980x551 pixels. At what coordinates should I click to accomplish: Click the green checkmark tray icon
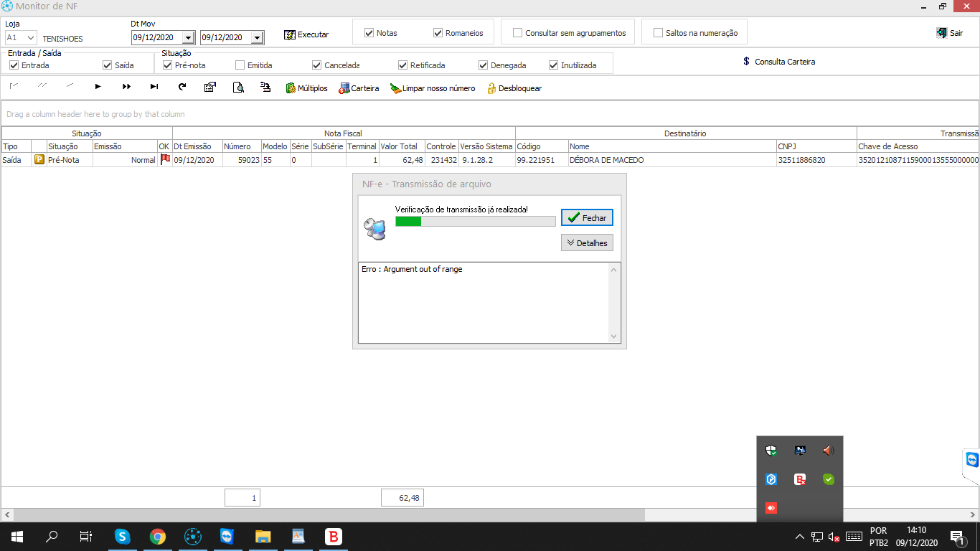point(829,479)
